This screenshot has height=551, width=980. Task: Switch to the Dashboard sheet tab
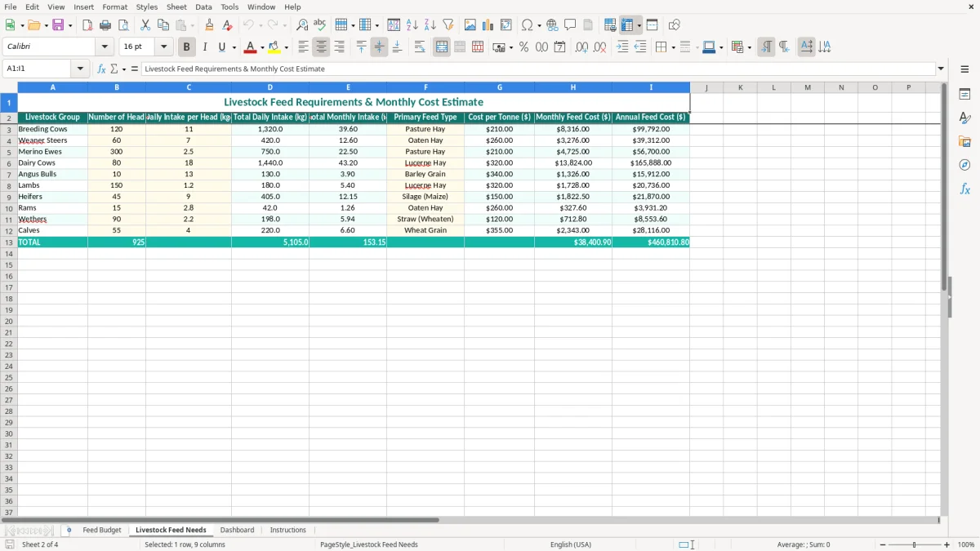tap(237, 531)
